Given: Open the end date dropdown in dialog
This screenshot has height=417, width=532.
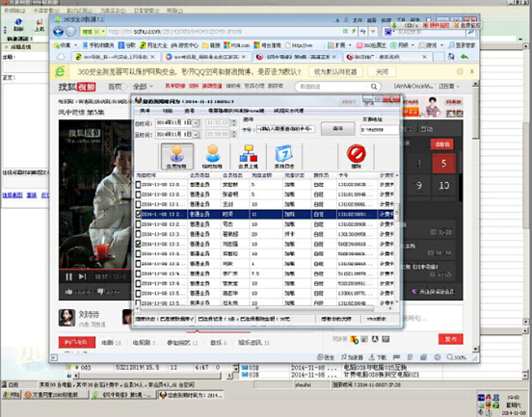Looking at the screenshot, I should pyautogui.click(x=196, y=135).
